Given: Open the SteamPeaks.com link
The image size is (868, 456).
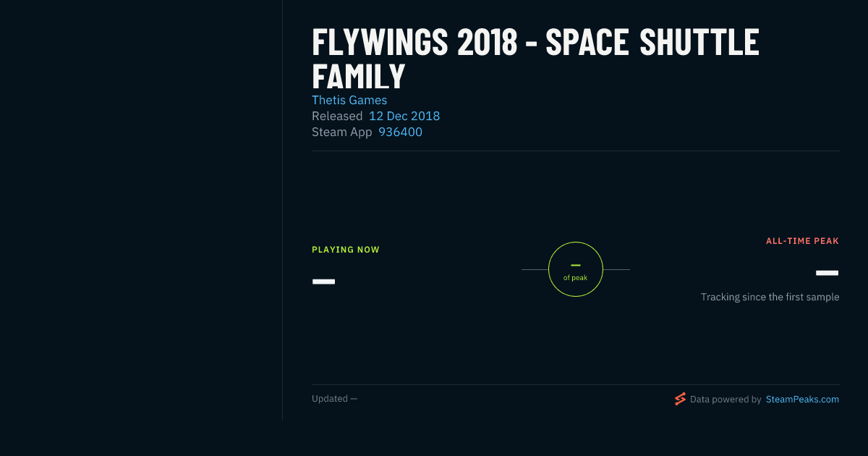Looking at the screenshot, I should [x=802, y=399].
